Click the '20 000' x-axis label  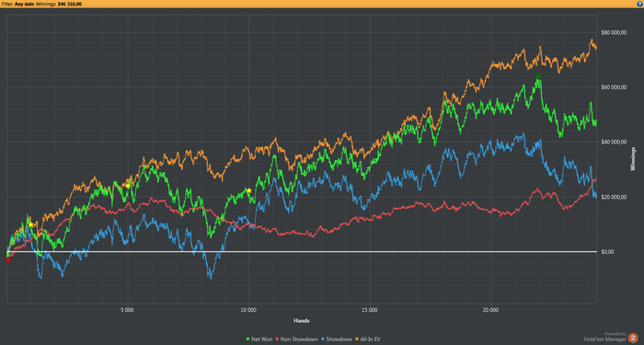click(490, 310)
